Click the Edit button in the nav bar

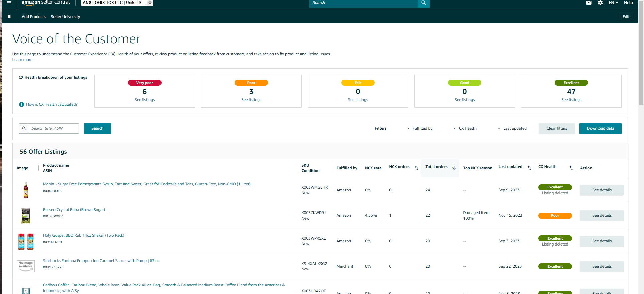pos(626,17)
